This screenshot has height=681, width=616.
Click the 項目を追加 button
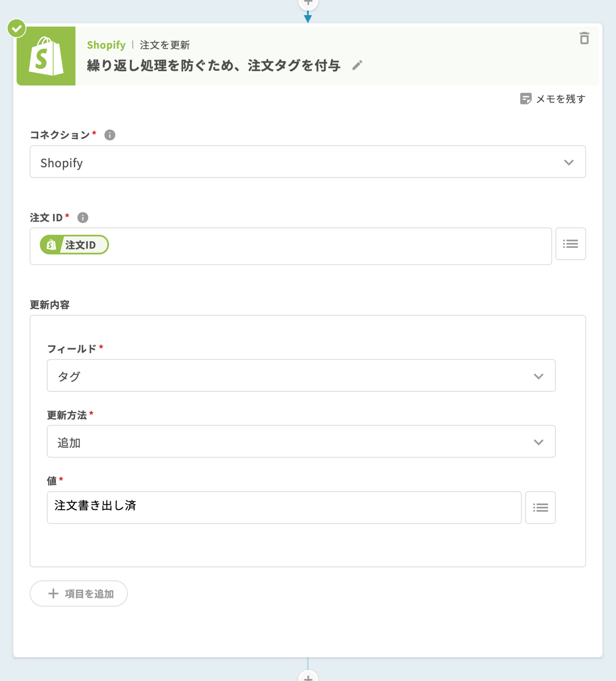(79, 593)
